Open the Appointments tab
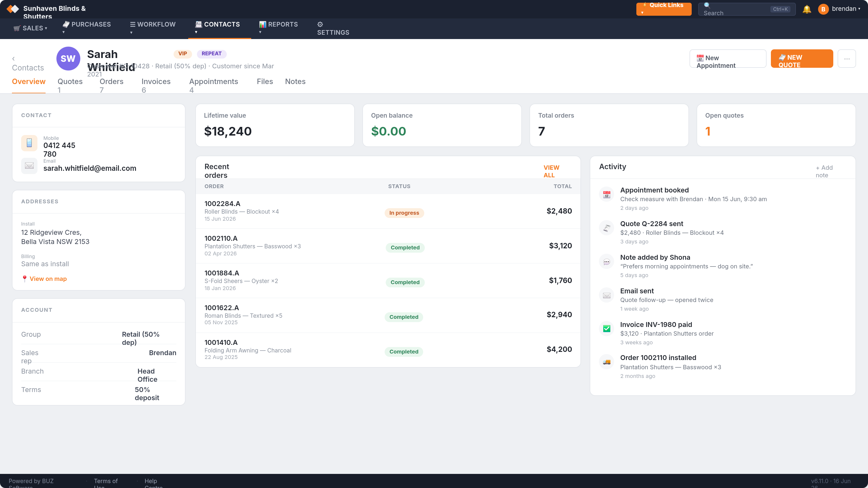This screenshot has width=868, height=488. coord(214,86)
